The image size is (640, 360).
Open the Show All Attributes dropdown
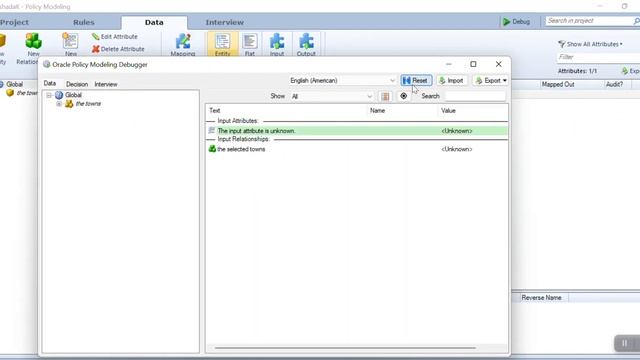coord(590,44)
